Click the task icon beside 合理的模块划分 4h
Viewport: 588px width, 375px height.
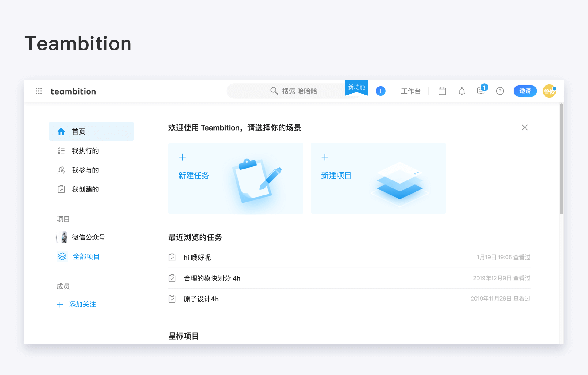coord(172,278)
